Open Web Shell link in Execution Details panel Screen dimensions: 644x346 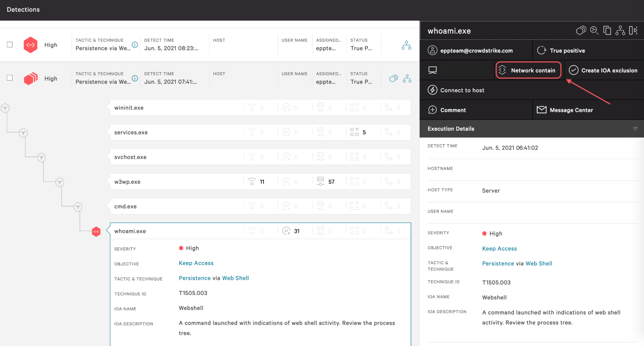[x=539, y=263]
